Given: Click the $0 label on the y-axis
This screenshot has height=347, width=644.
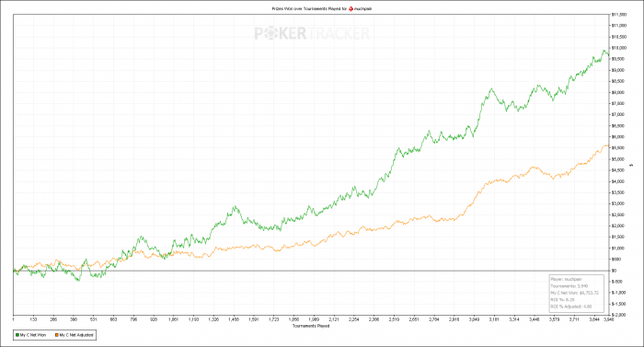Looking at the screenshot, I should pos(614,271).
